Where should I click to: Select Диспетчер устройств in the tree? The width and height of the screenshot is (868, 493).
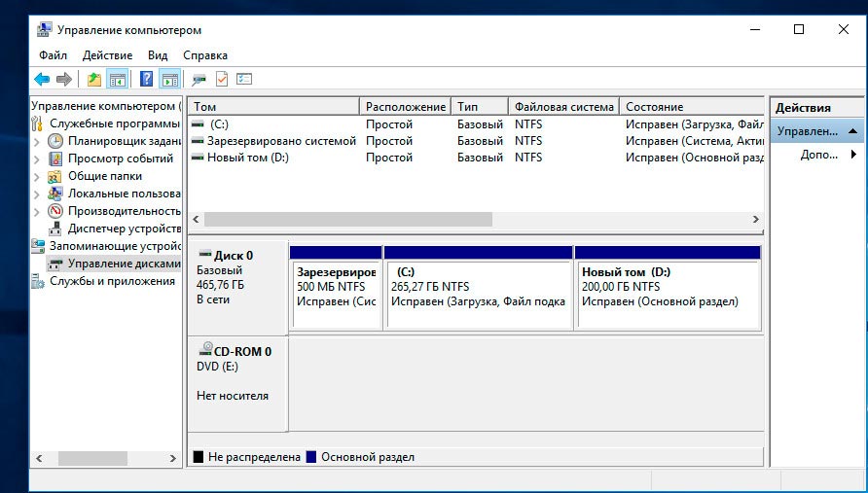(124, 229)
